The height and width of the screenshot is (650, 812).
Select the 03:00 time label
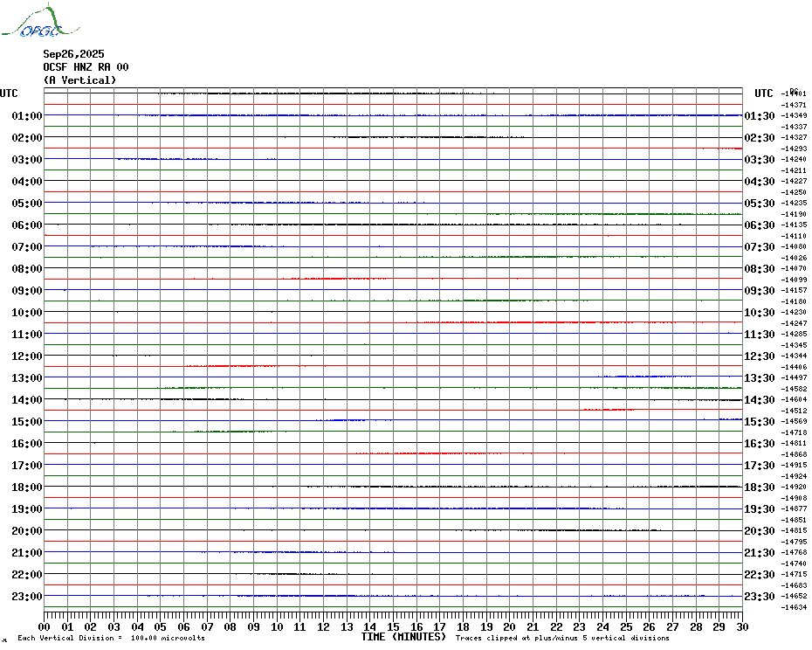pos(27,159)
